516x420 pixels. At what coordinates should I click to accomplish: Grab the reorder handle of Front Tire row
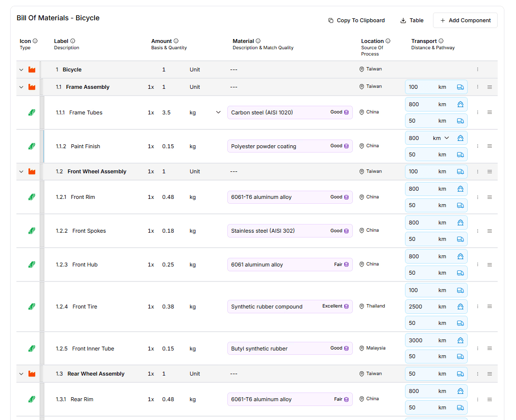click(489, 307)
